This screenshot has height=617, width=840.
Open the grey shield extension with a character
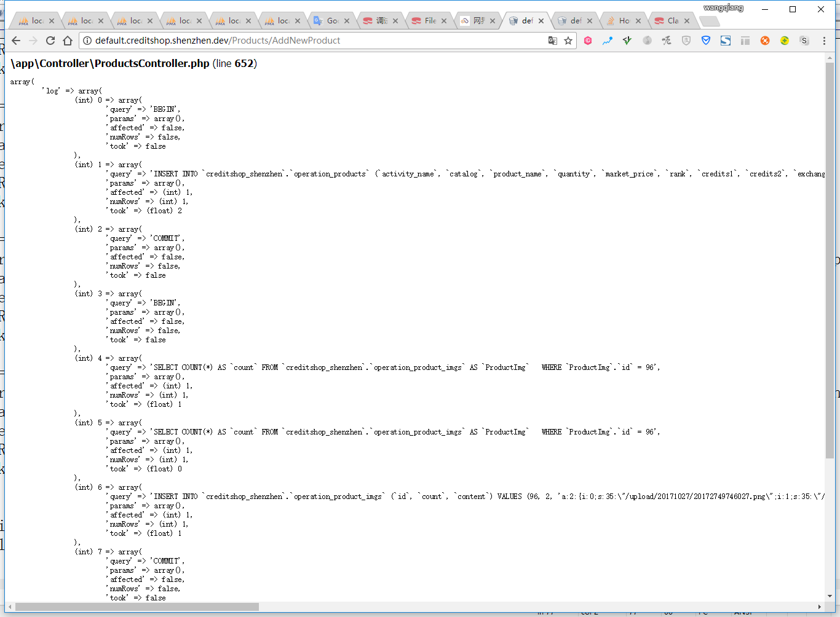pos(686,41)
